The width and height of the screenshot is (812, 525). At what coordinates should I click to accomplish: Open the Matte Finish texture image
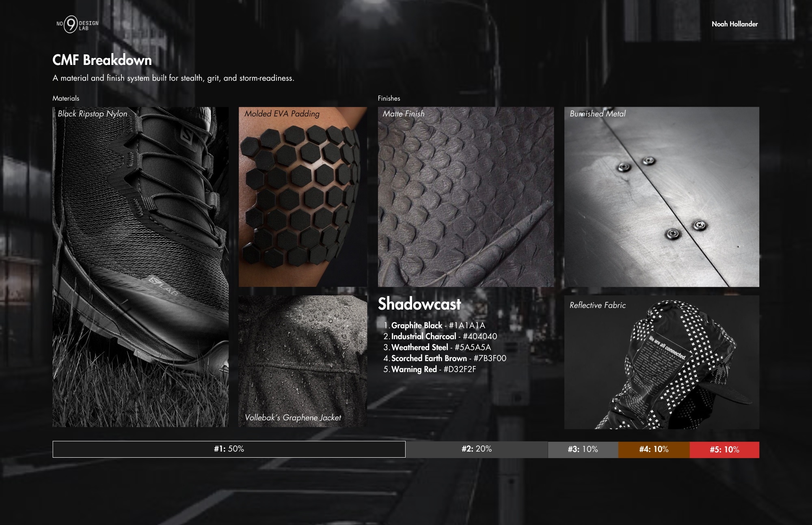(466, 197)
